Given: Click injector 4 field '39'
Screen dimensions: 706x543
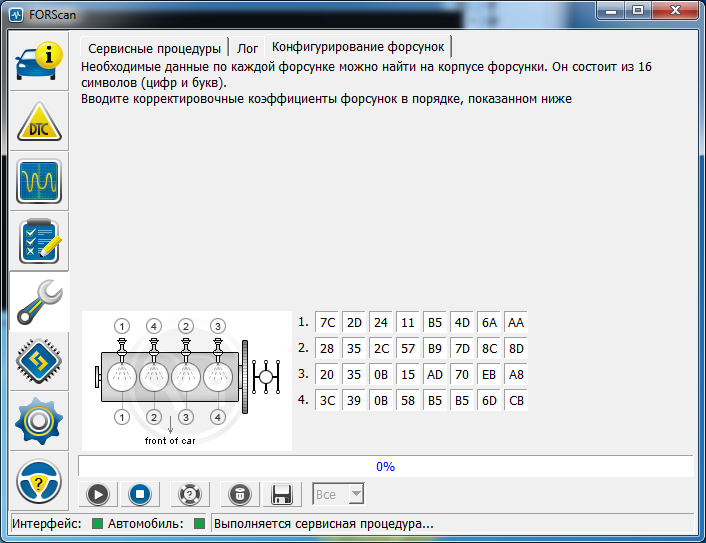Looking at the screenshot, I should tap(354, 400).
